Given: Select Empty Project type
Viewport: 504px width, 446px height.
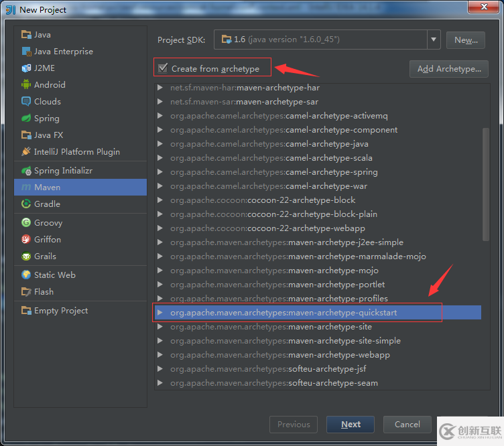Looking at the screenshot, I should [x=80, y=311].
